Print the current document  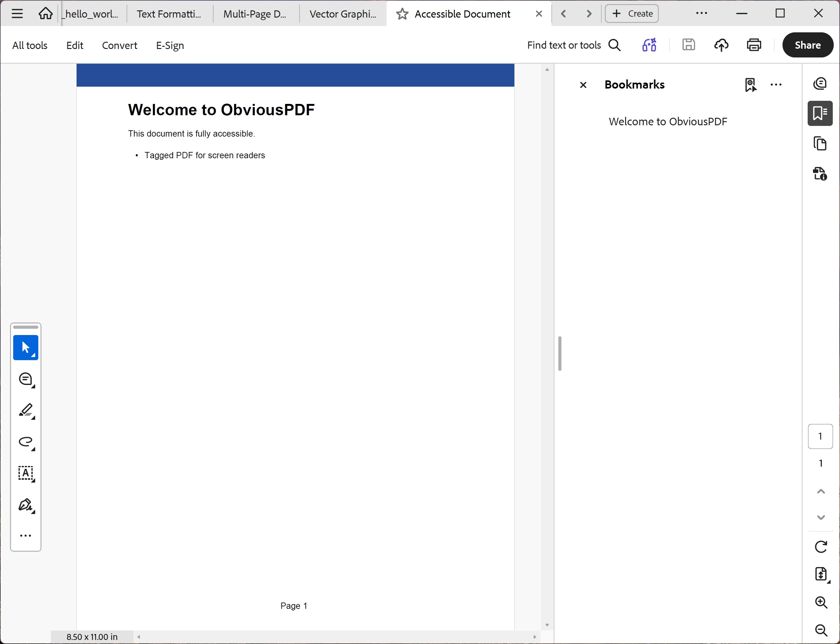coord(754,45)
